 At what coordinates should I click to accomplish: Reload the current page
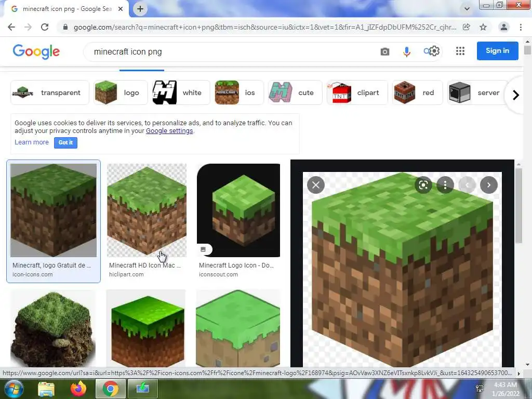coord(45,27)
